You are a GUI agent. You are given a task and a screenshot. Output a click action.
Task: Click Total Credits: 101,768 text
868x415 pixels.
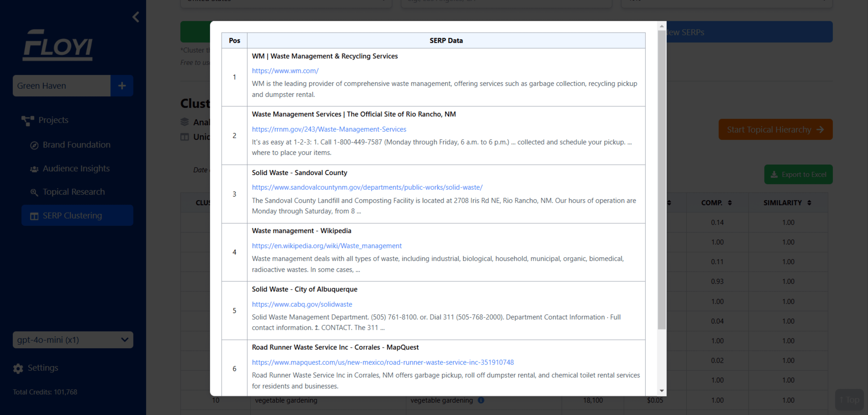point(45,392)
